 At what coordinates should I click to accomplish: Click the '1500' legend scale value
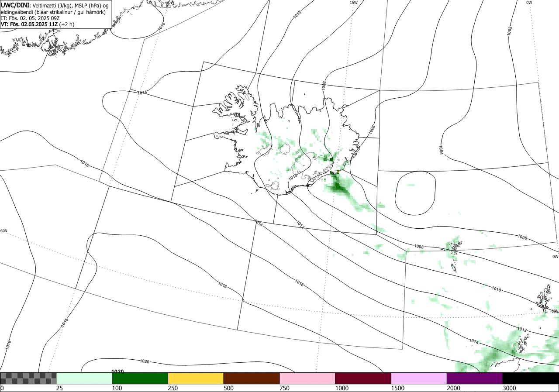(398, 388)
